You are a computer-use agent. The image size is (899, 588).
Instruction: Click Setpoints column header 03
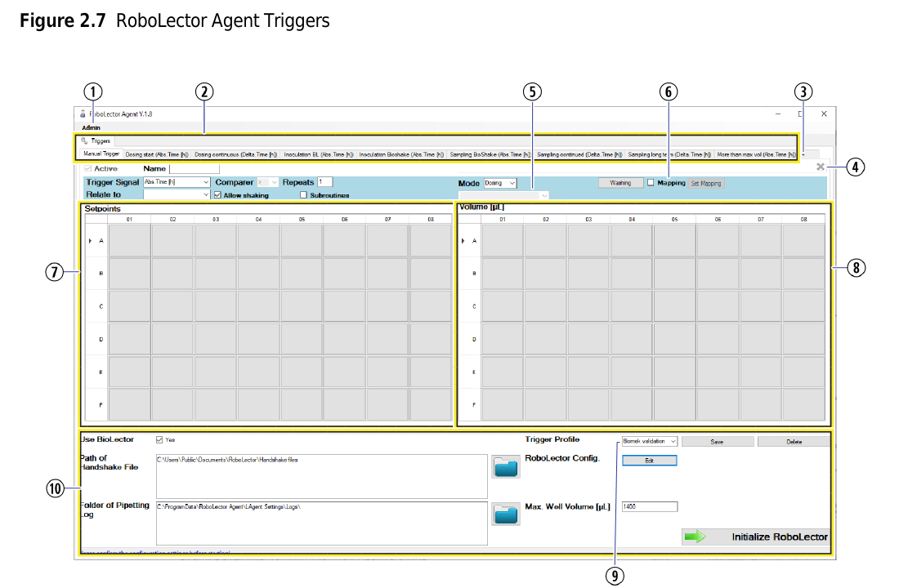click(216, 219)
